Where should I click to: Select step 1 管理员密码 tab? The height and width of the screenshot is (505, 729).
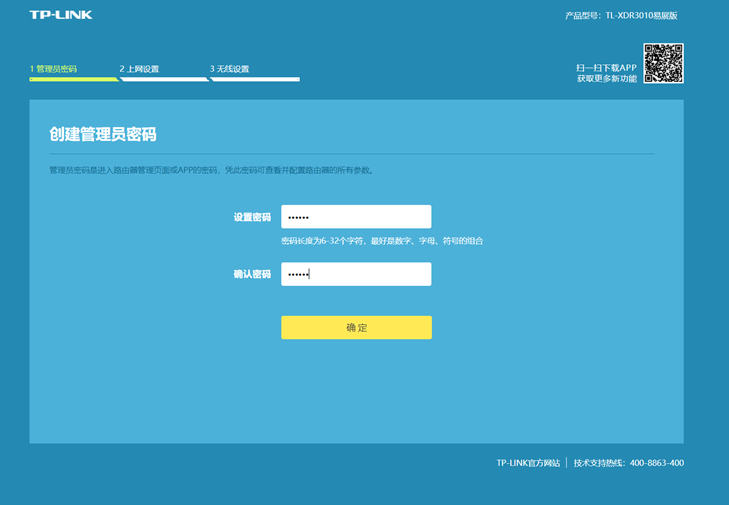[x=53, y=69]
